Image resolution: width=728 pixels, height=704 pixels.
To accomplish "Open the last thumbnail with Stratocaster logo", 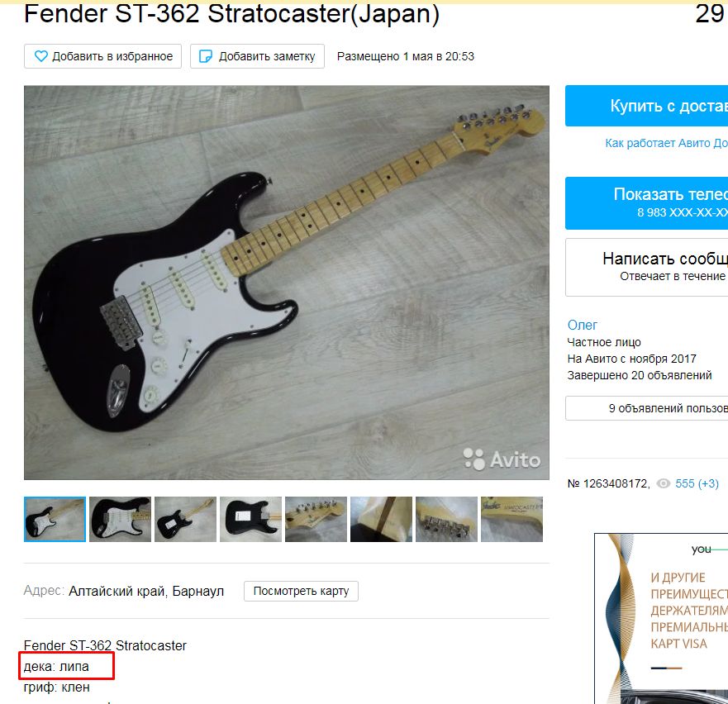I will pos(512,519).
